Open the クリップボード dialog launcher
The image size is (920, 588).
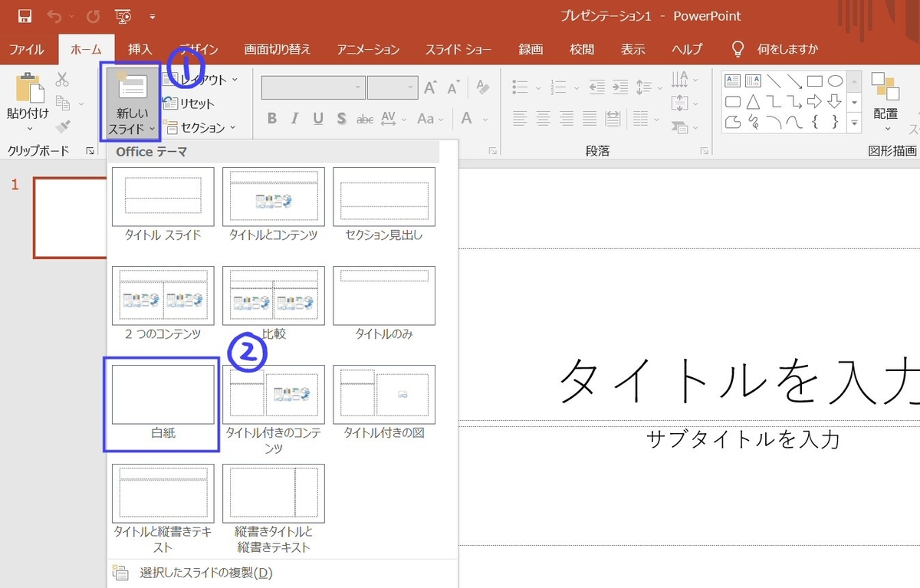coord(90,152)
